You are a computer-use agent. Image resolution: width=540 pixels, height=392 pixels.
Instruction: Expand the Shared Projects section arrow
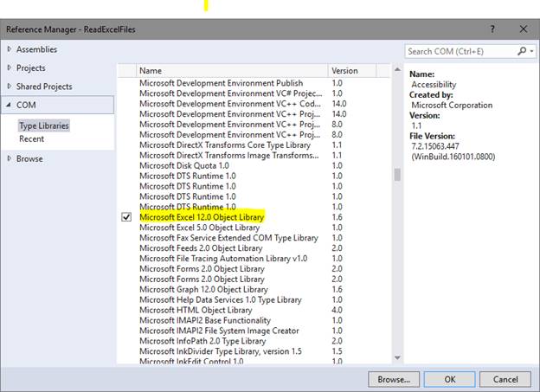(10, 87)
